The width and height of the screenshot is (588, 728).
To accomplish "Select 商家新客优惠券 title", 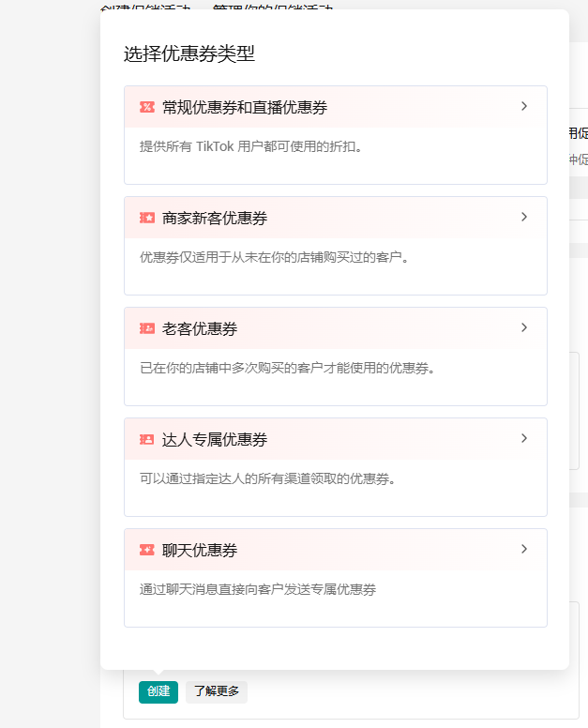I will (214, 218).
